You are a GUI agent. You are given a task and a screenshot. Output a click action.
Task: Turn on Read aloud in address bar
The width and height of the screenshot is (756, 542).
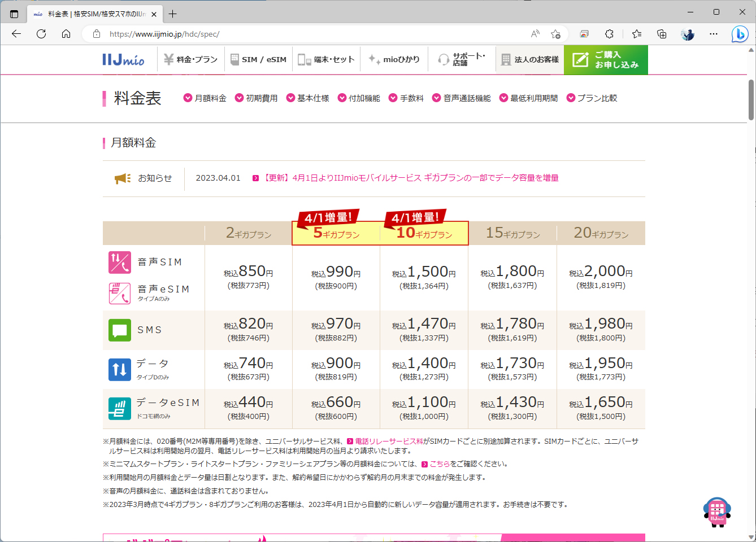[x=535, y=34]
